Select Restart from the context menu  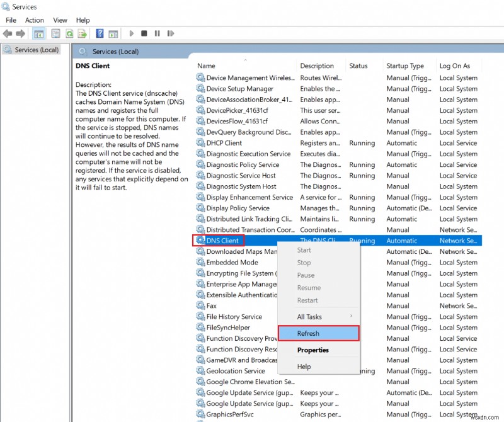[x=307, y=300]
